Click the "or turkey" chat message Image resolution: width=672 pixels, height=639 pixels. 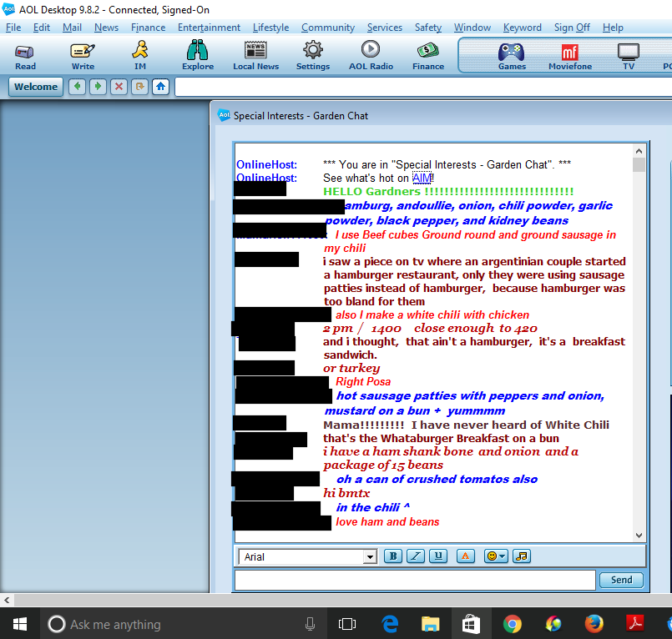pos(351,368)
